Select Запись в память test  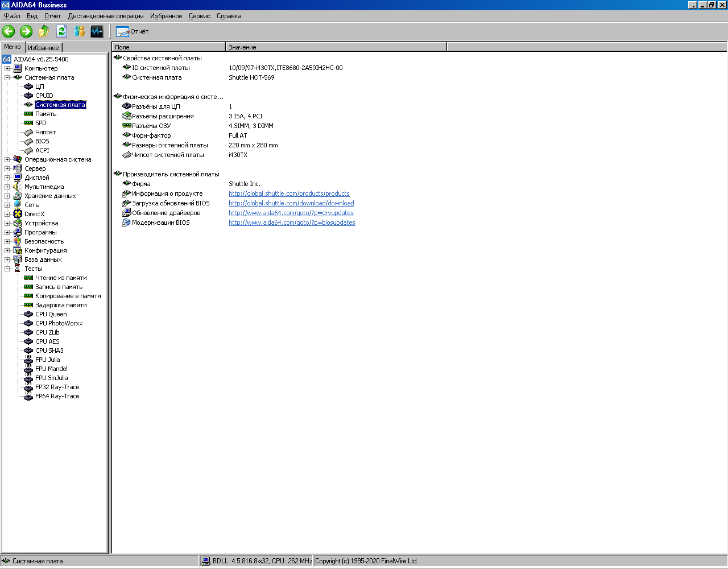[59, 287]
